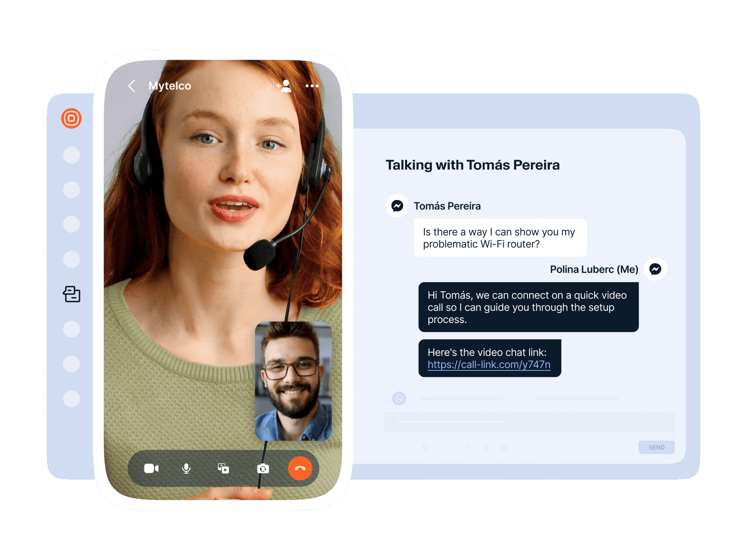End the call with the orange hang-up button
Viewport: 747px width, 560px height.
[x=300, y=468]
